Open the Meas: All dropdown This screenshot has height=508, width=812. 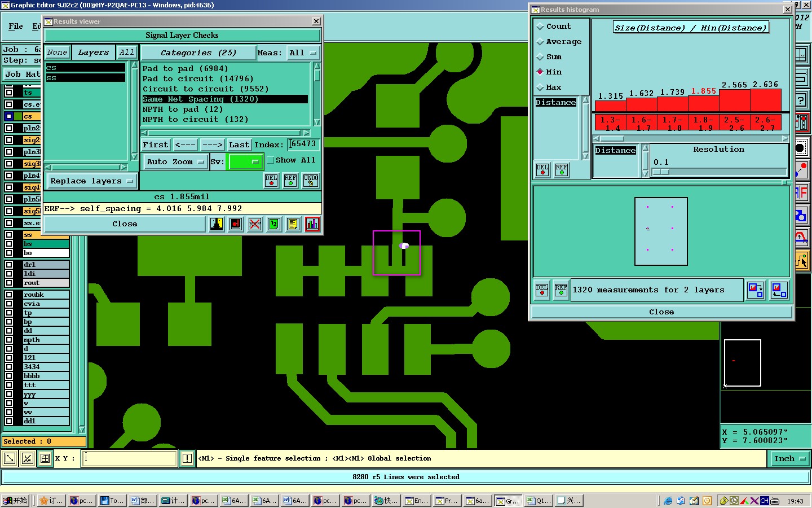[x=303, y=53]
